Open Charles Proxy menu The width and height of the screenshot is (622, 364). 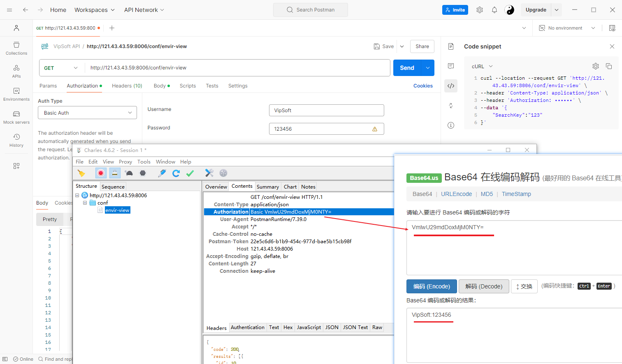(125, 162)
